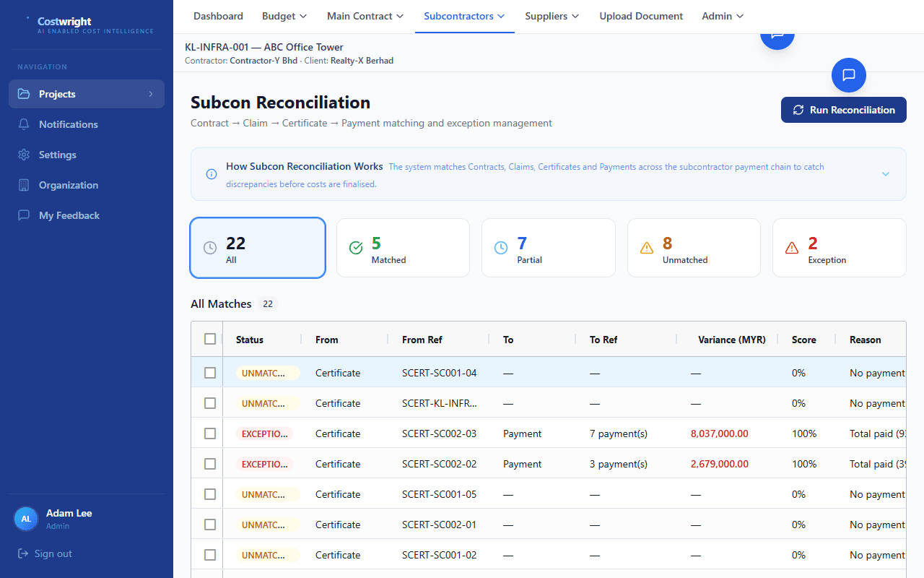
Task: Filter by the 2 Exception card
Action: tap(840, 248)
